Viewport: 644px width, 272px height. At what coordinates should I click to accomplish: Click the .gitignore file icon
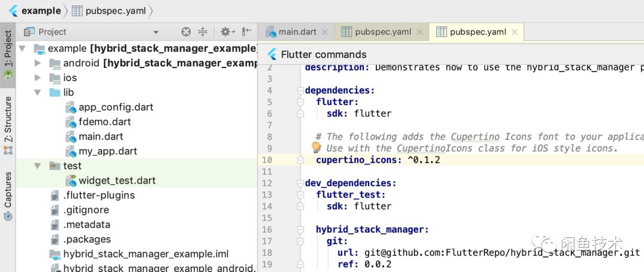pyautogui.click(x=55, y=210)
